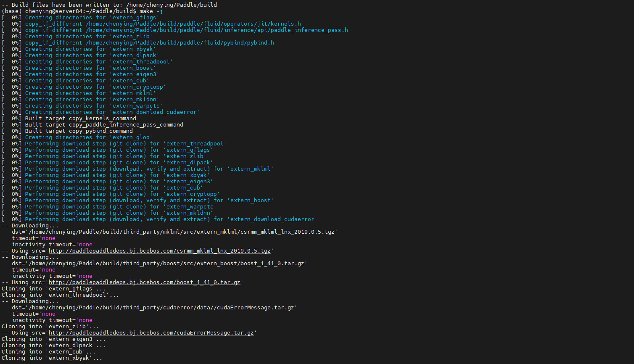Select 'Creating directories for extern_xbyak' line
The width and height of the screenshot is (634, 364).
[x=79, y=49]
